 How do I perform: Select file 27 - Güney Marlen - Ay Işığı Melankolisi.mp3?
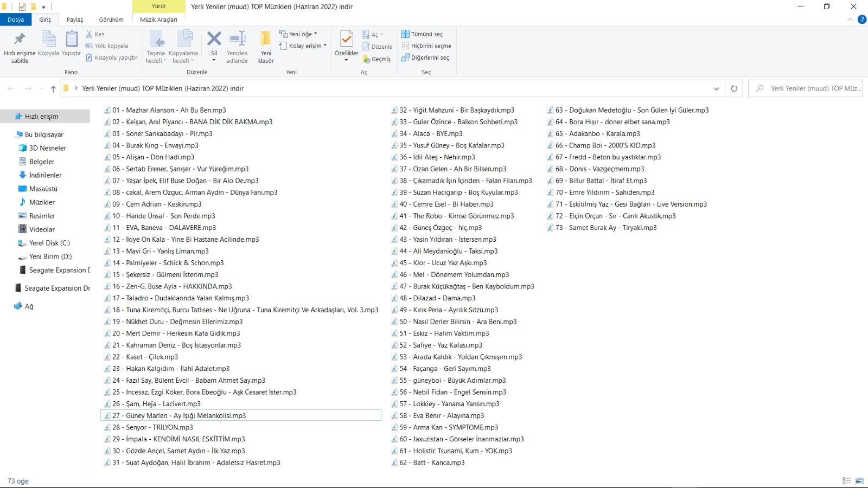point(241,415)
